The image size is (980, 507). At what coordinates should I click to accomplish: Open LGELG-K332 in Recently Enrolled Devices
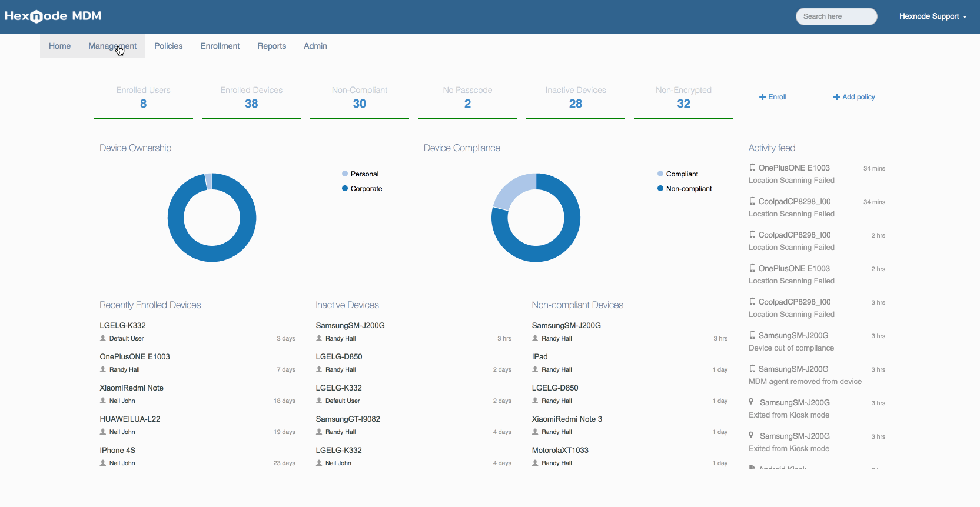[x=122, y=325]
